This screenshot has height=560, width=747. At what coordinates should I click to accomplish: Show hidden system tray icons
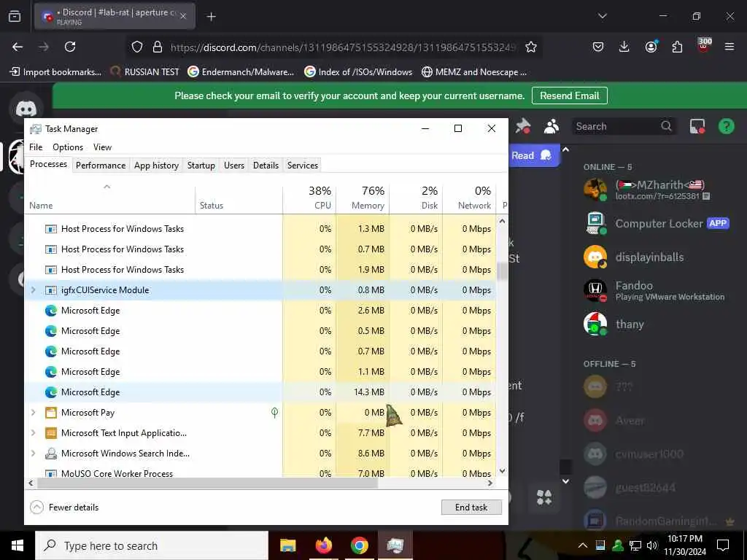point(583,545)
